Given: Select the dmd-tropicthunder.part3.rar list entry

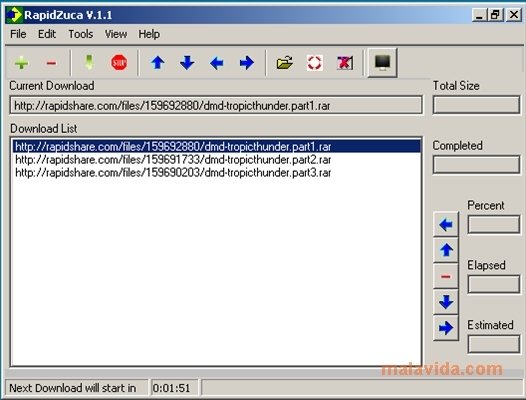Looking at the screenshot, I should [x=217, y=172].
